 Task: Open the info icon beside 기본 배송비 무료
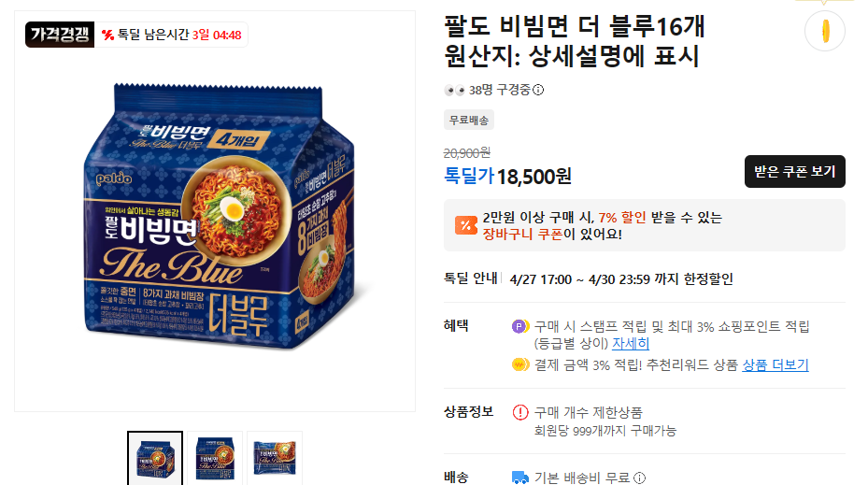[639, 478]
